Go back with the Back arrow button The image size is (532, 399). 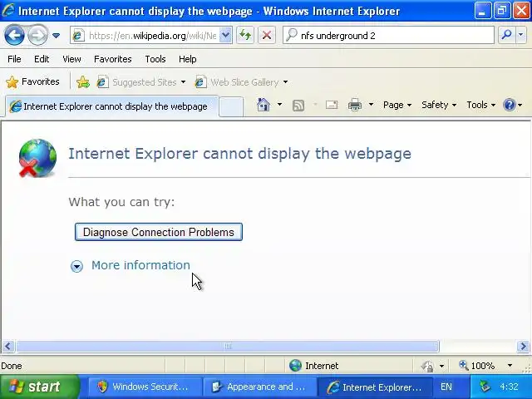(x=14, y=35)
